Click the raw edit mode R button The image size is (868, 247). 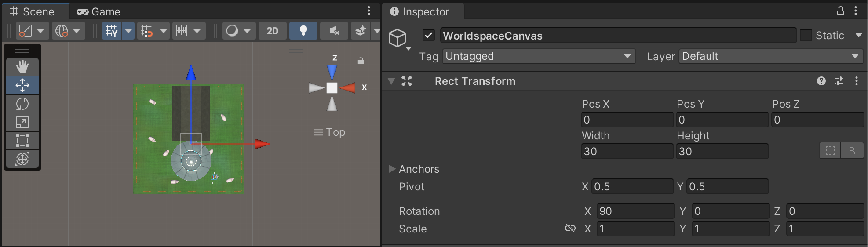coord(852,150)
